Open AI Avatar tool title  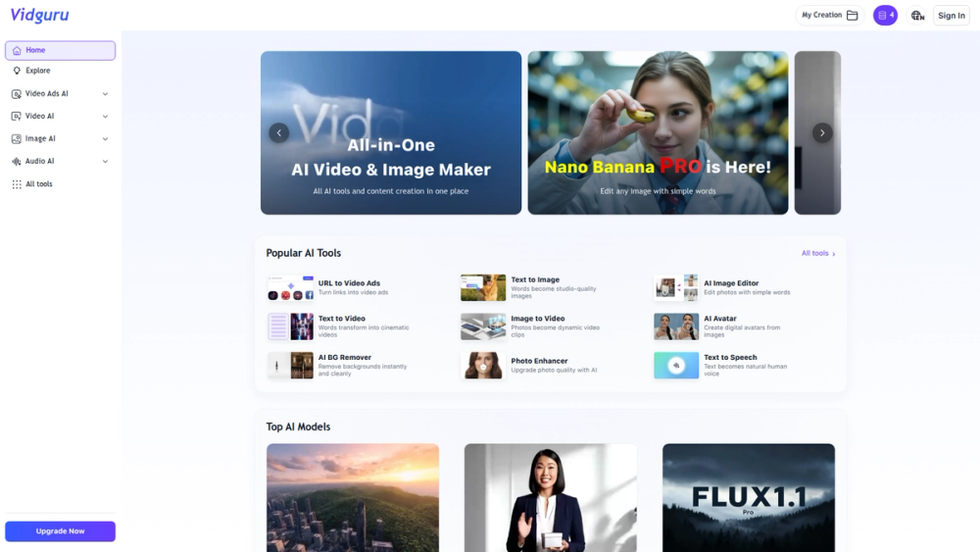pyautogui.click(x=720, y=319)
